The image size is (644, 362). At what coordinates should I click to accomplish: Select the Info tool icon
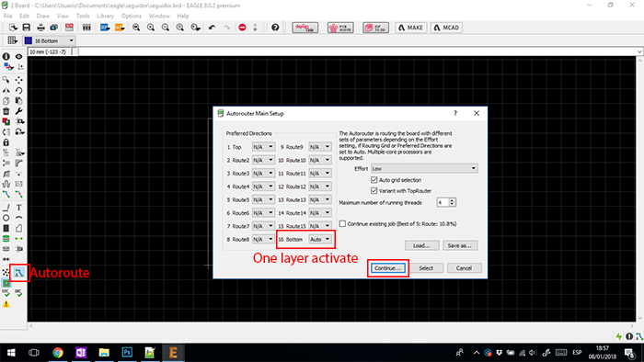pyautogui.click(x=6, y=57)
